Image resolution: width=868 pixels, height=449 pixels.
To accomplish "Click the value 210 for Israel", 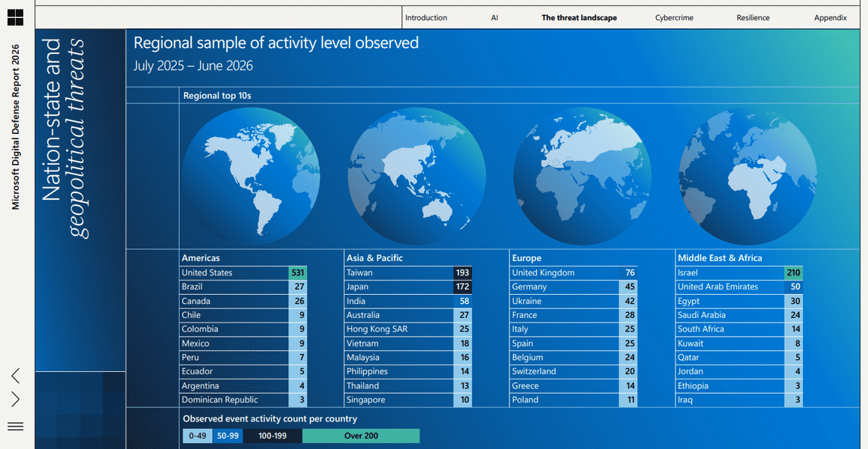I will coord(794,272).
